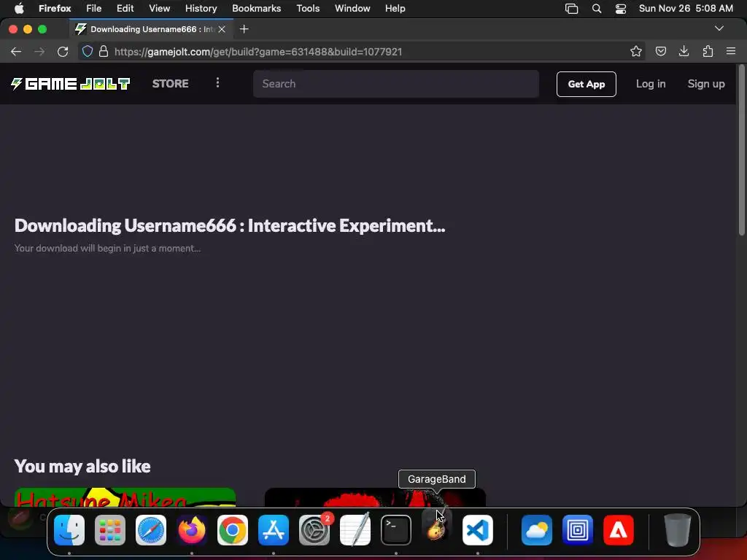Screen dimensions: 747x560
Task: Open Firefox downloads panel
Action: [x=684, y=52]
